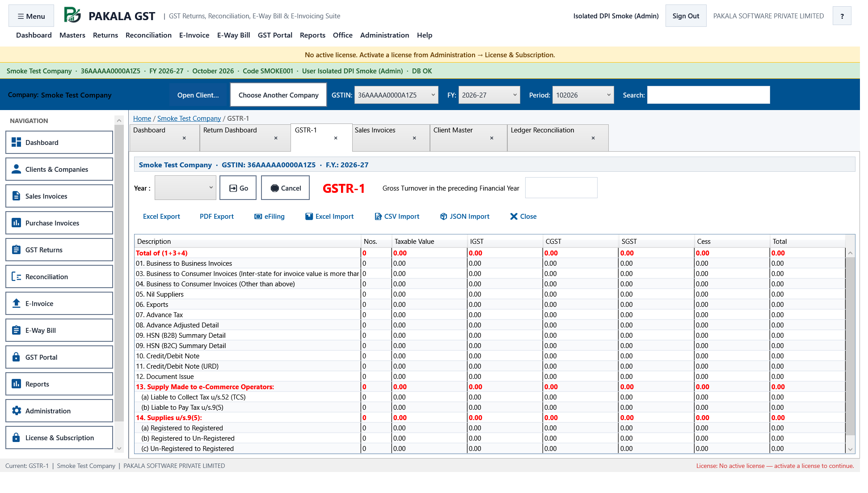This screenshot has width=868, height=493.
Task: Click the eFiling toolbar item
Action: (x=269, y=217)
